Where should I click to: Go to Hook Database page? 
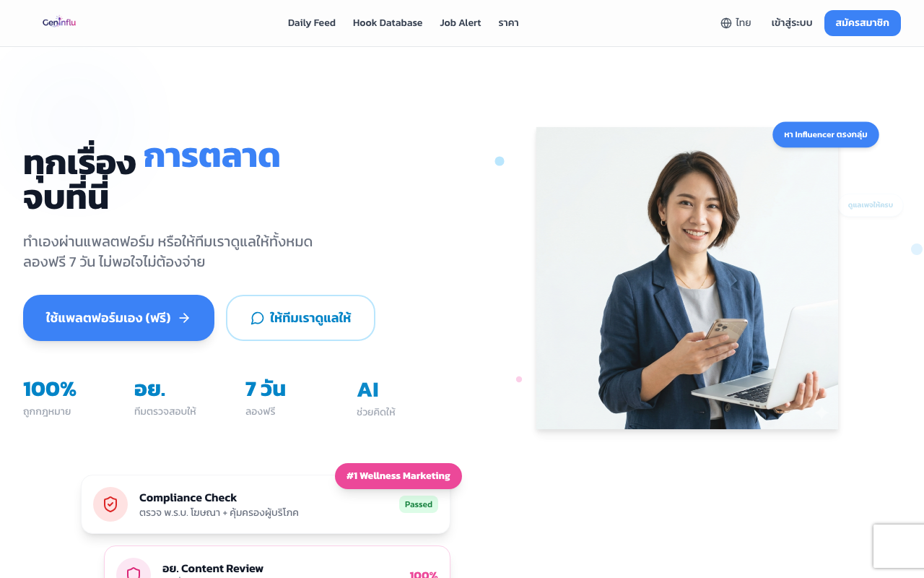point(388,23)
